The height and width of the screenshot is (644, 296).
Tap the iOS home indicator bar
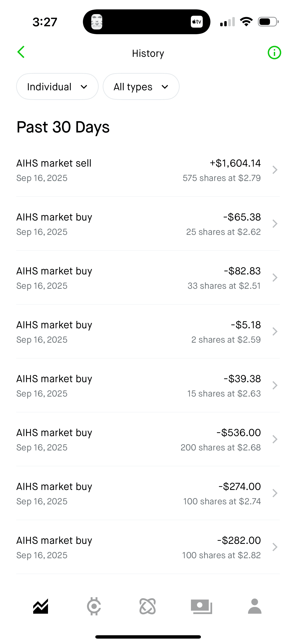[148, 637]
